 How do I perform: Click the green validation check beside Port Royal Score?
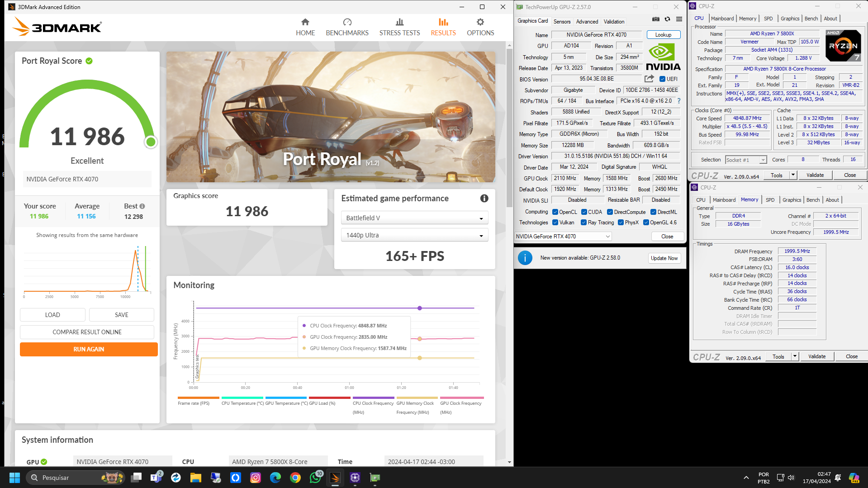(89, 61)
